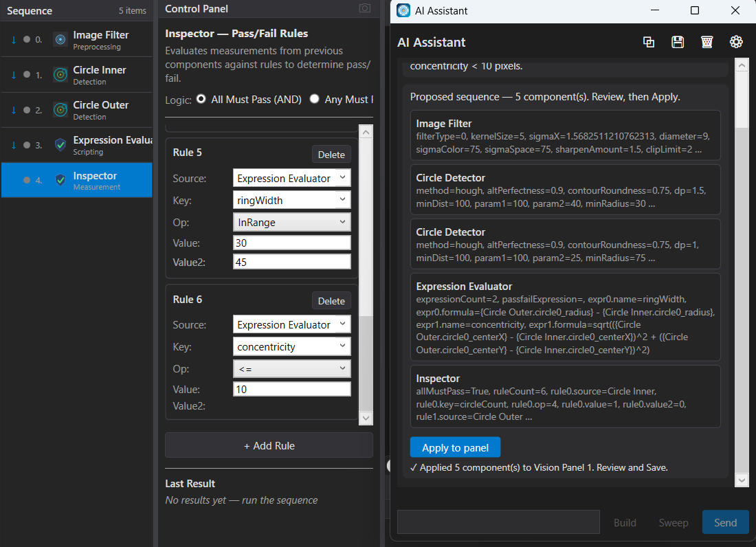Open Rule 6 Source dropdown
The width and height of the screenshot is (756, 547).
291,324
